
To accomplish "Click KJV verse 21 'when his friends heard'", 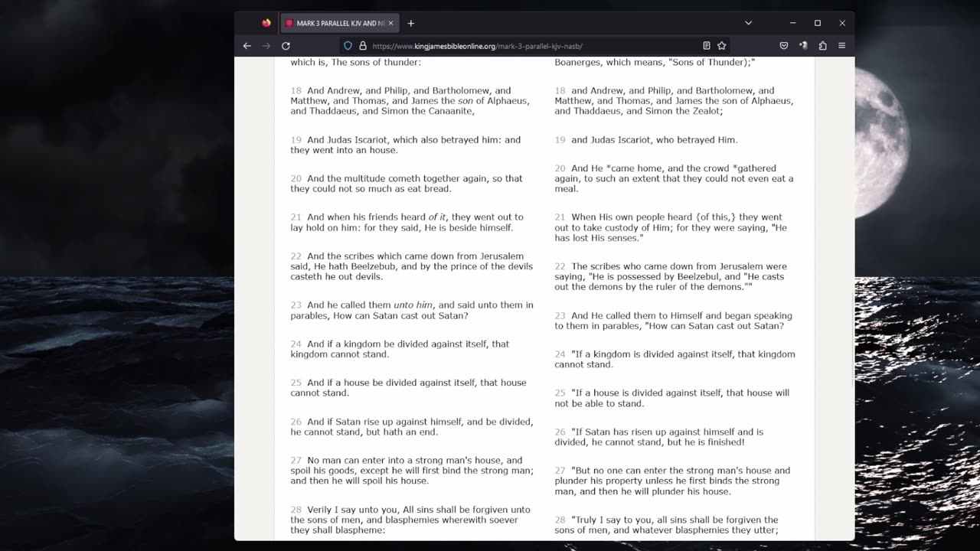I will (x=407, y=222).
